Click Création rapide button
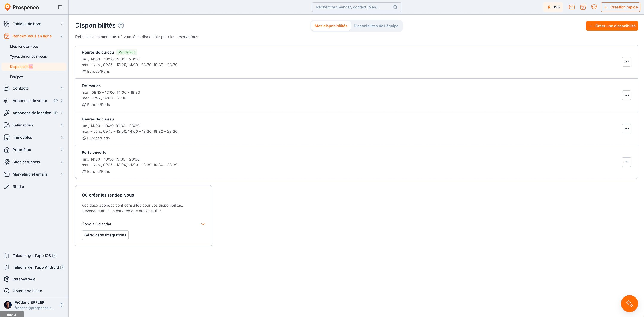The width and height of the screenshot is (644, 317). click(621, 7)
